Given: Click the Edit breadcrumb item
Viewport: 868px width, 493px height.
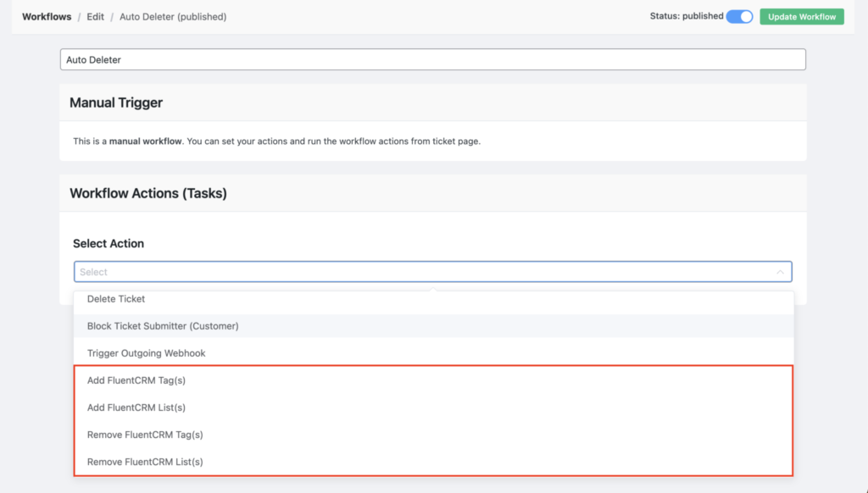Looking at the screenshot, I should (x=95, y=16).
